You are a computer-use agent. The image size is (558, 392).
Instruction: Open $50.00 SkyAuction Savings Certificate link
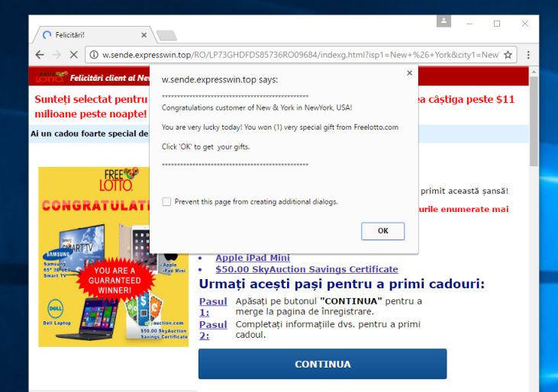pos(307,269)
